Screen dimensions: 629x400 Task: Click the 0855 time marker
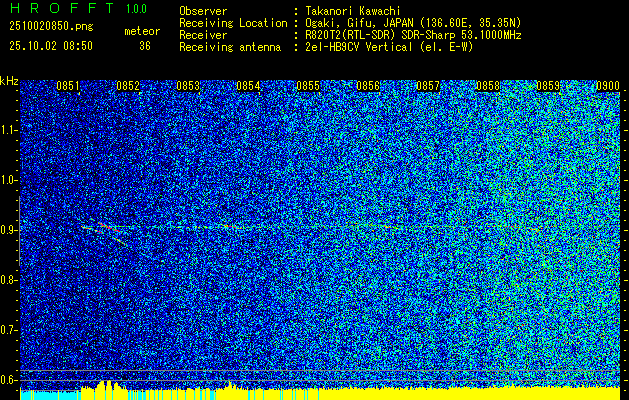coord(308,86)
